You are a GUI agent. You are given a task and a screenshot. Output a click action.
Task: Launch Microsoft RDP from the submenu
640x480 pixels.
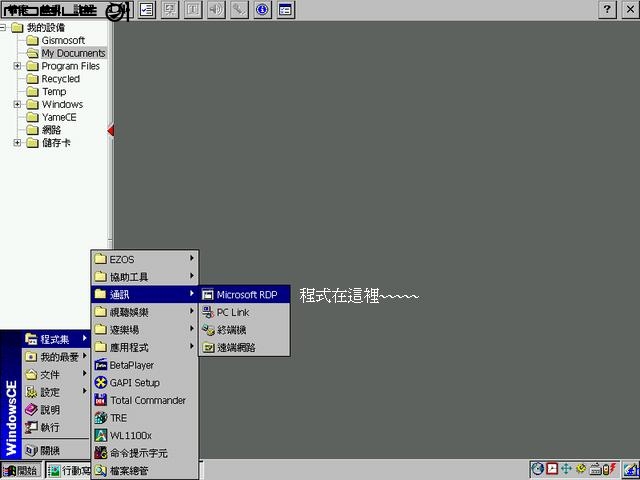244,294
